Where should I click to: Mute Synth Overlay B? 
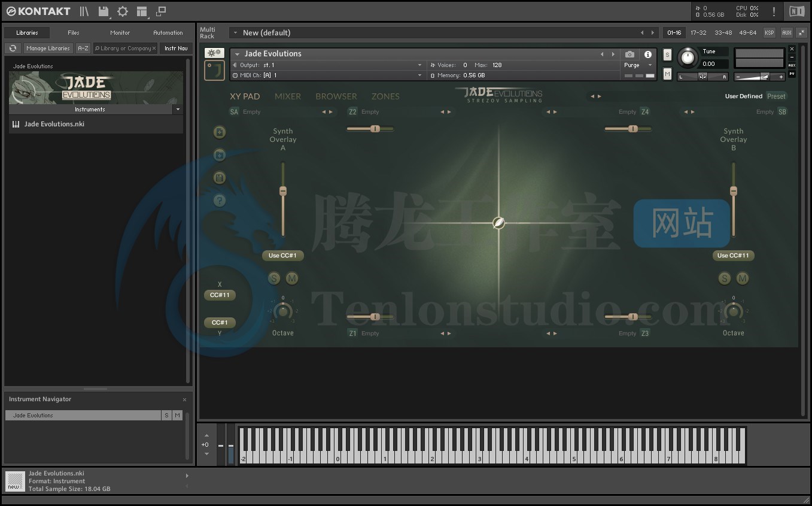point(743,278)
